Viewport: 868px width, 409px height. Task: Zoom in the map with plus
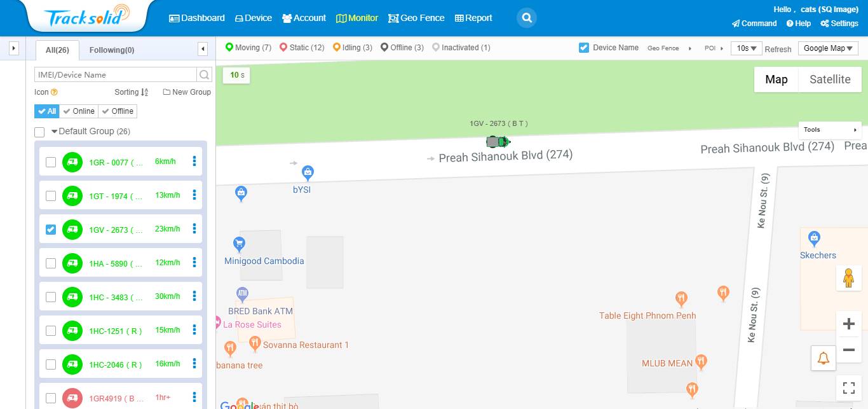coord(848,324)
